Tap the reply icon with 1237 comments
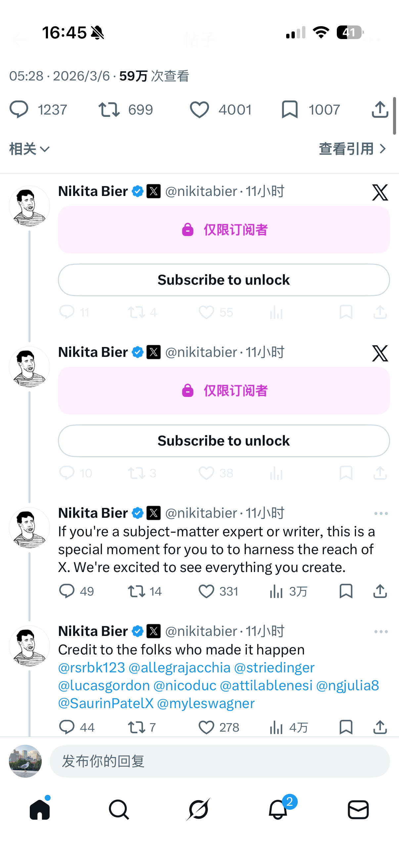 pyautogui.click(x=19, y=110)
